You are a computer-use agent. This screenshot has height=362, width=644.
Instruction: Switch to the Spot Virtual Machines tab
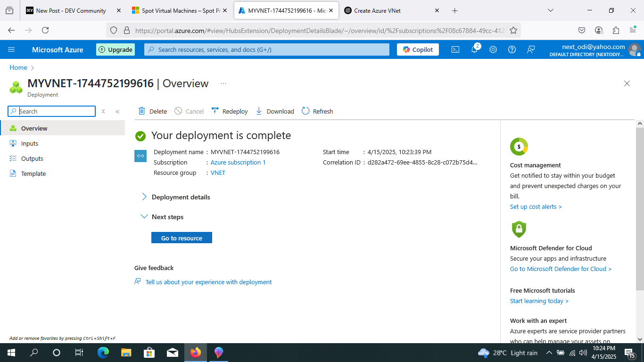(179, 10)
